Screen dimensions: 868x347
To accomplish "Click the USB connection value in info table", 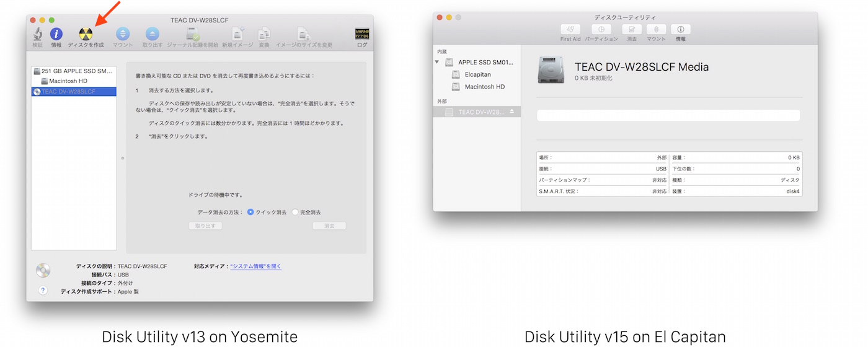I will click(x=662, y=169).
